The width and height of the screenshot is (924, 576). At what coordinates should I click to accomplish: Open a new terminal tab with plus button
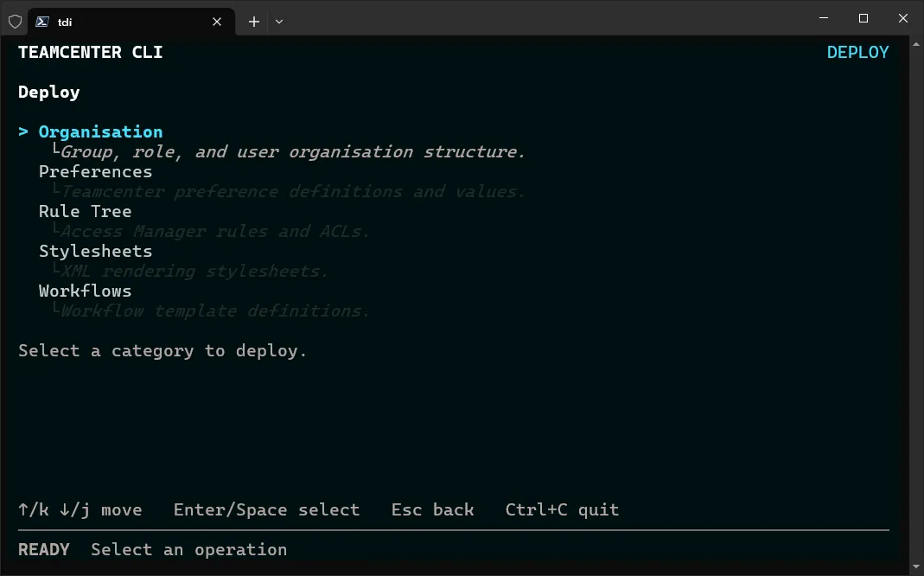tap(254, 22)
